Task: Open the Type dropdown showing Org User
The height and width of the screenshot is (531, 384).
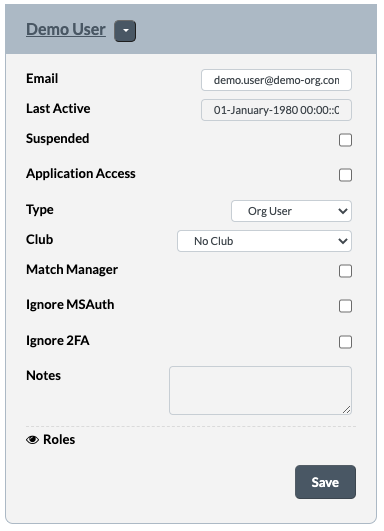Action: (x=291, y=211)
